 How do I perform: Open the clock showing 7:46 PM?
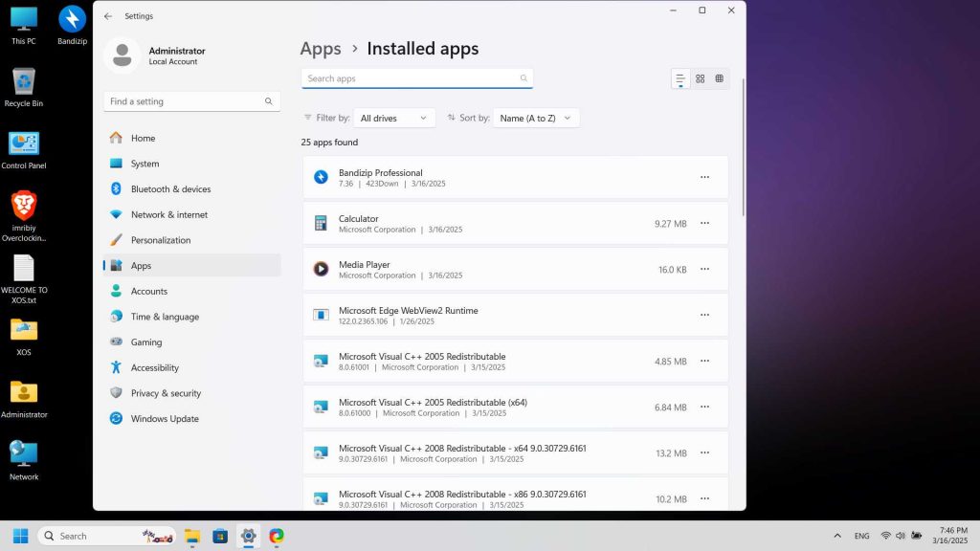[950, 536]
